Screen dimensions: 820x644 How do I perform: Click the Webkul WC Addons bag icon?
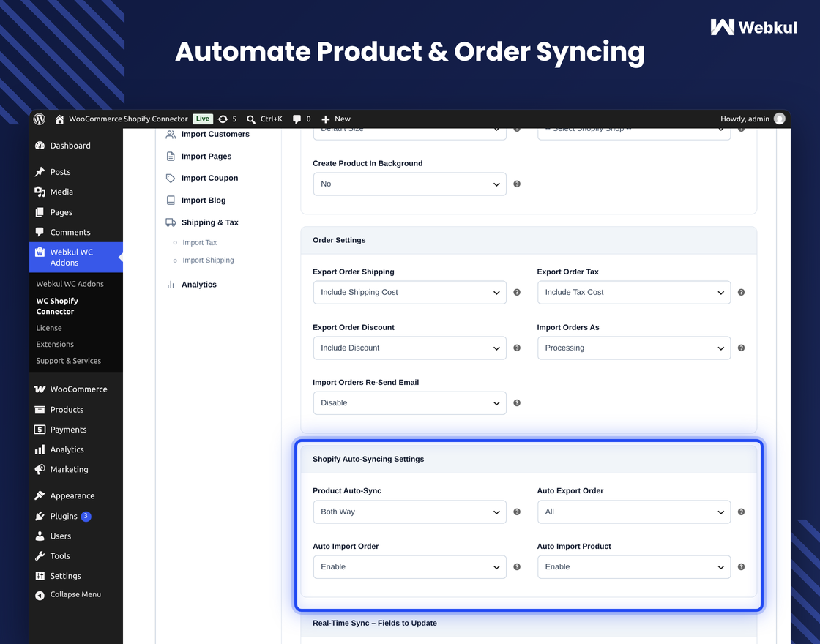click(40, 252)
